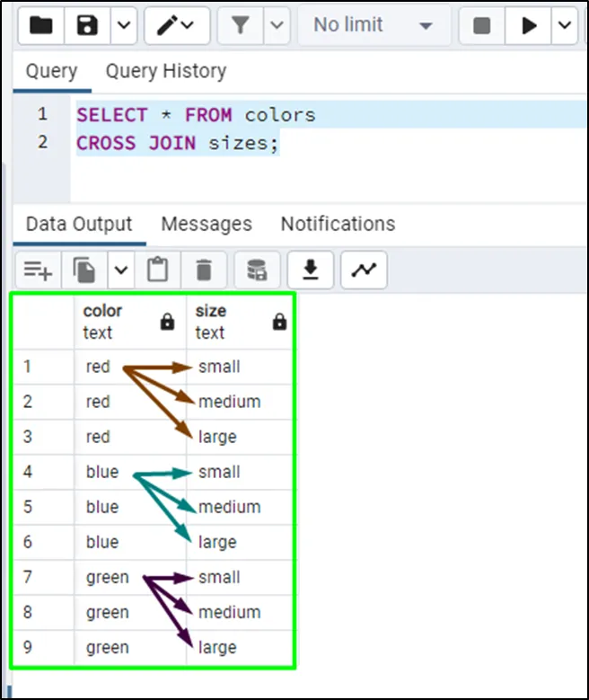The height and width of the screenshot is (700, 589).
Task: Click the Delete row trash icon
Action: click(204, 270)
